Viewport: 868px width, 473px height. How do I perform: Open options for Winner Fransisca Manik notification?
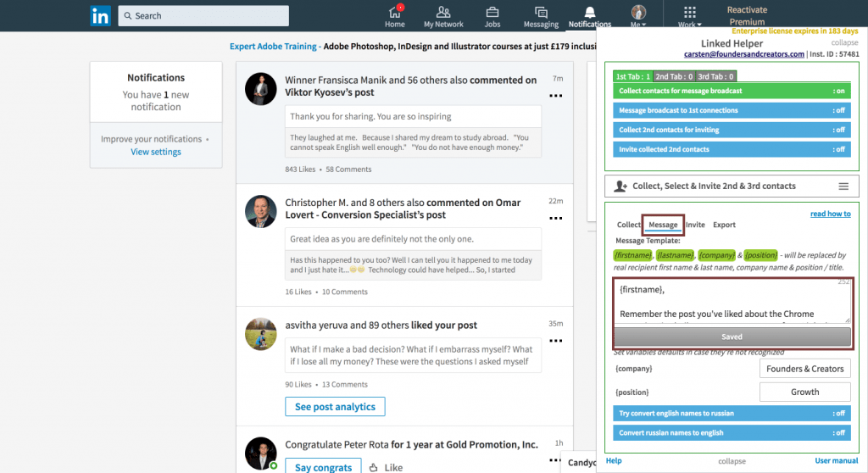556,96
